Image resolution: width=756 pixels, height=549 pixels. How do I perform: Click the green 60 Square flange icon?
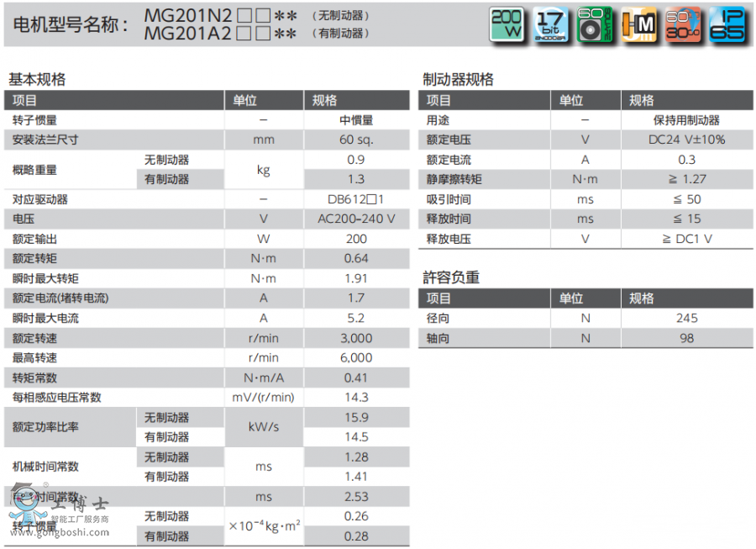pos(595,24)
